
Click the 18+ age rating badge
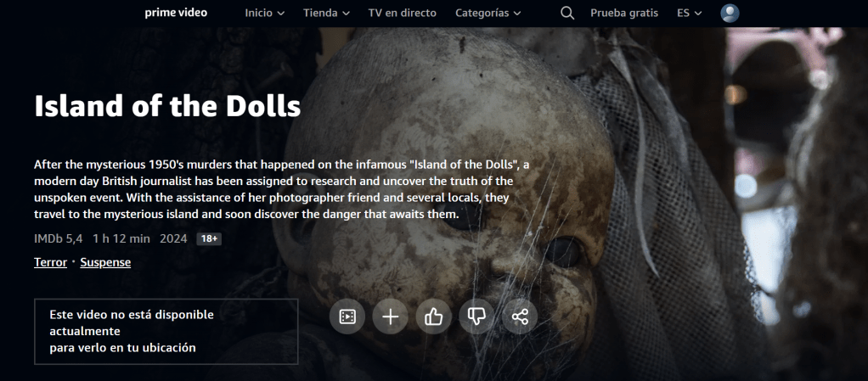pyautogui.click(x=209, y=239)
